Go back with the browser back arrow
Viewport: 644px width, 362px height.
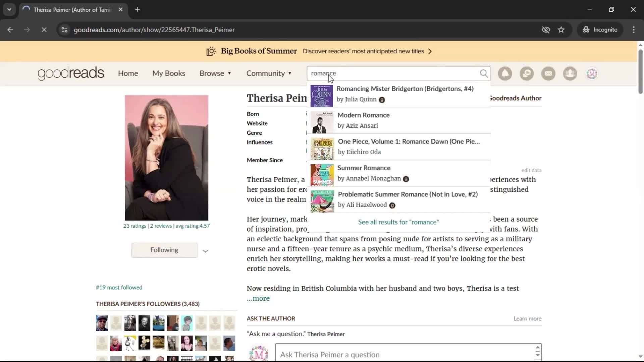tap(10, 30)
